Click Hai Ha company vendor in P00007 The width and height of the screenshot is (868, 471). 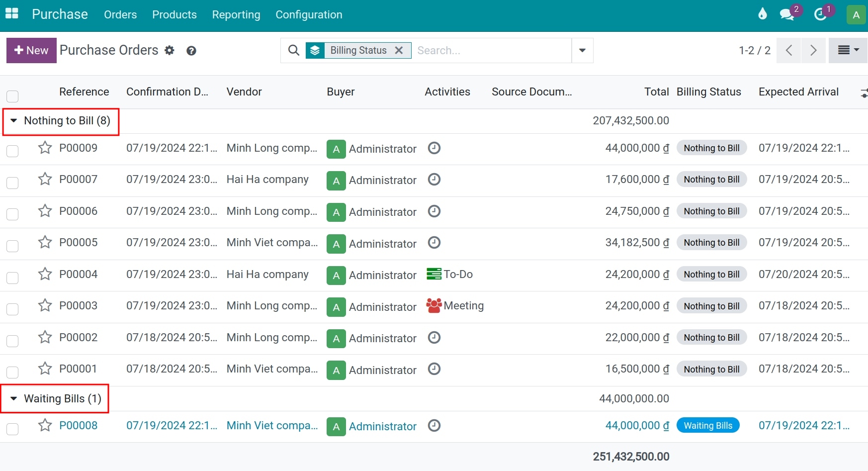click(x=267, y=179)
